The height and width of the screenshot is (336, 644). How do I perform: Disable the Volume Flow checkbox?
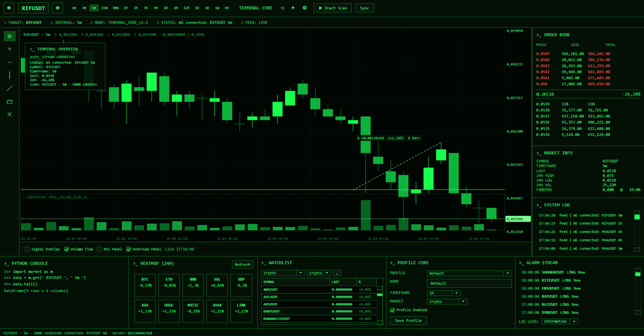click(x=67, y=249)
